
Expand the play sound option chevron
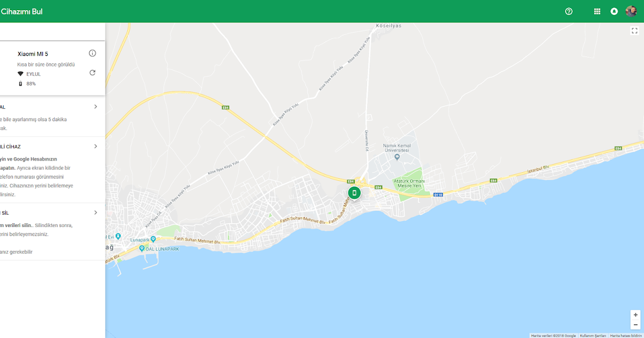[96, 106]
